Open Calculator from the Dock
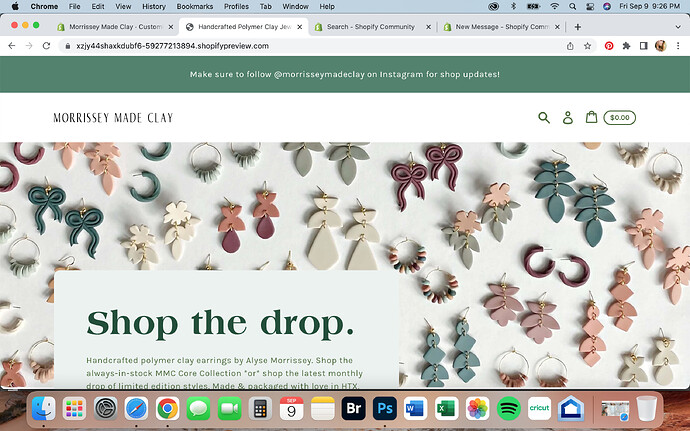This screenshot has width=690, height=431. coord(261,408)
